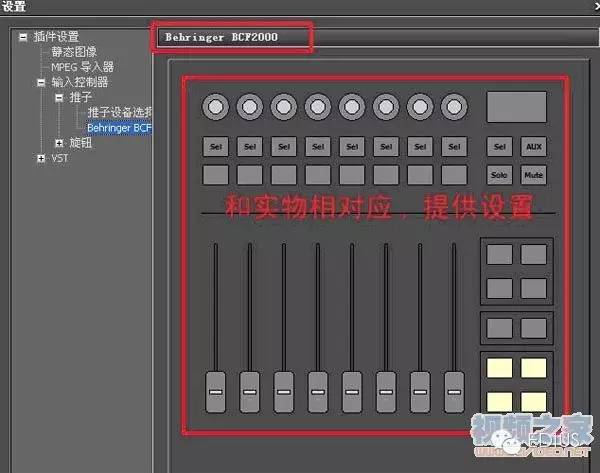This screenshot has width=600, height=473.
Task: Click the fourth rotary knob from left
Action: (318, 107)
